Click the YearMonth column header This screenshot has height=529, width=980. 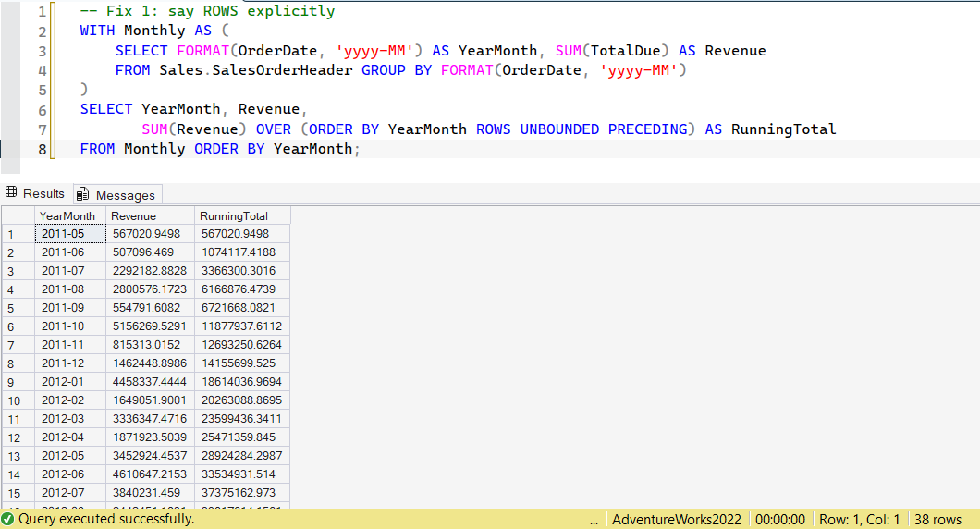point(70,215)
